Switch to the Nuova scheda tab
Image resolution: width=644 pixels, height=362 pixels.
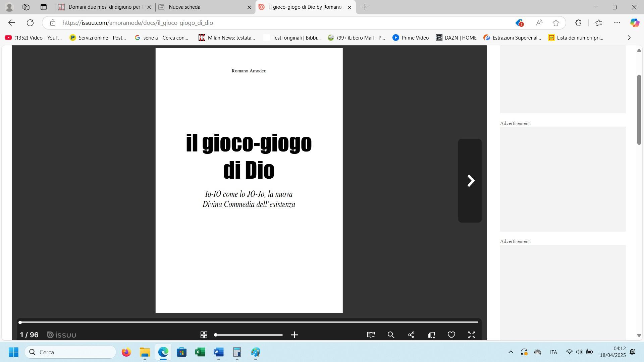click(x=184, y=7)
